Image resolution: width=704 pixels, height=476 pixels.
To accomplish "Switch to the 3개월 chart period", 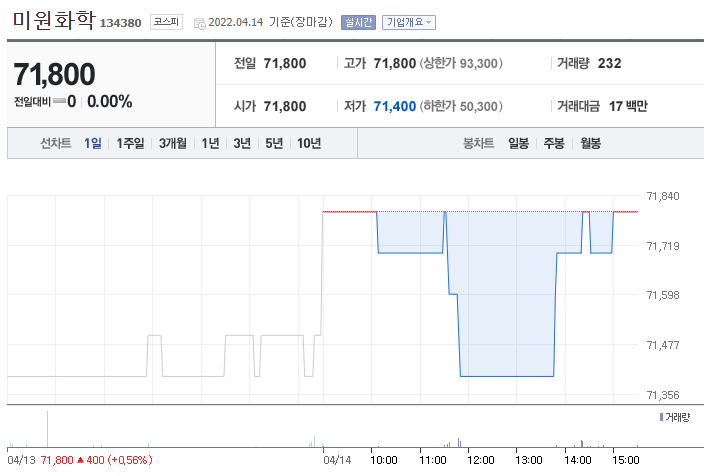I will [x=173, y=143].
